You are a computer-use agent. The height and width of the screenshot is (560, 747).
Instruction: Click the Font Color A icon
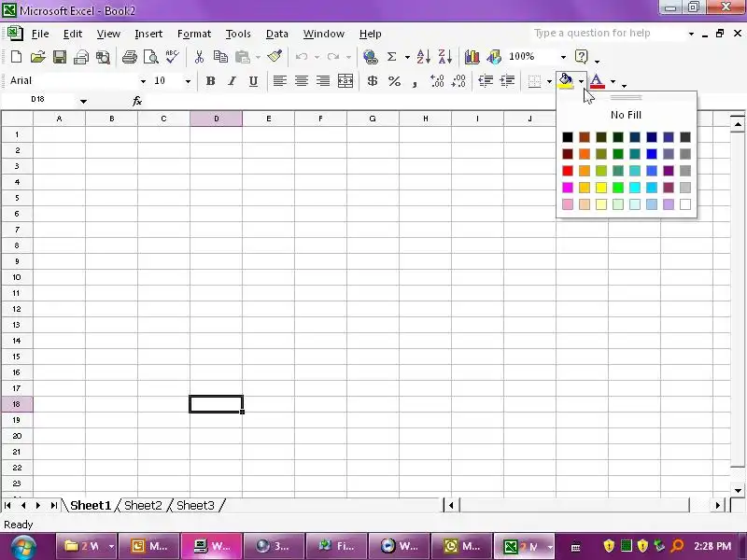tap(597, 81)
